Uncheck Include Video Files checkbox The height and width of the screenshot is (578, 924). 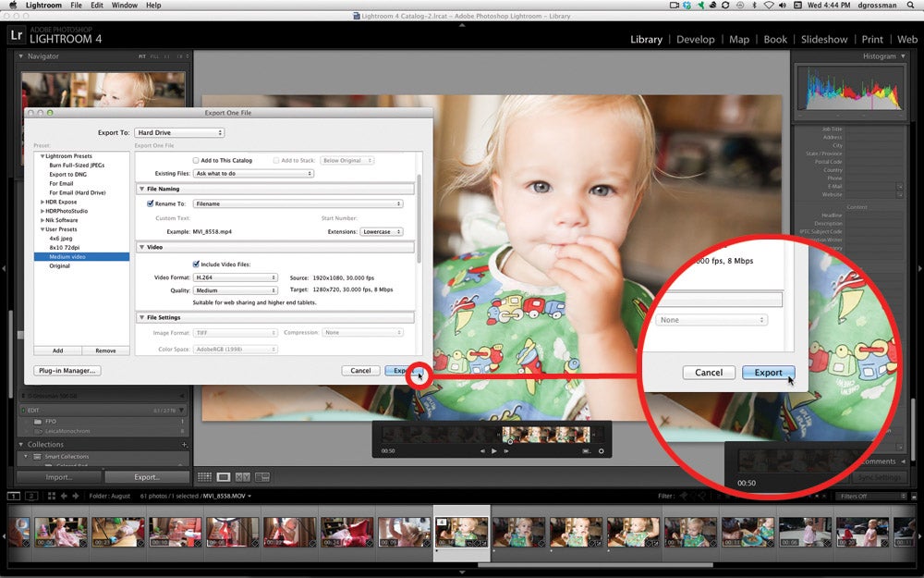[196, 264]
